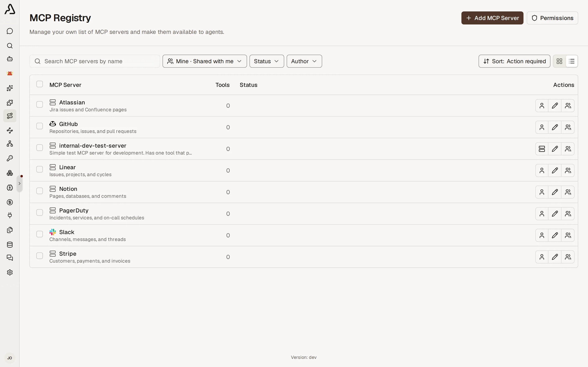This screenshot has height=367, width=588.
Task: Click the edit pencil for GitHub
Action: (555, 127)
